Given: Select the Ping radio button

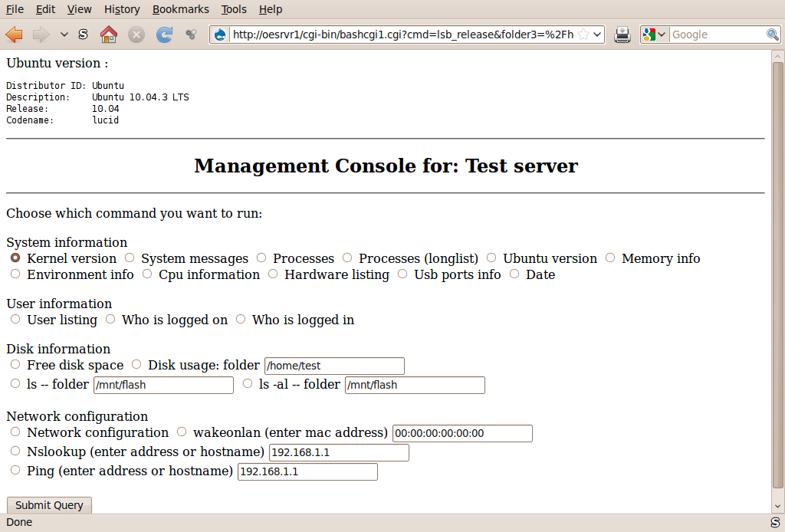Looking at the screenshot, I should 15,470.
